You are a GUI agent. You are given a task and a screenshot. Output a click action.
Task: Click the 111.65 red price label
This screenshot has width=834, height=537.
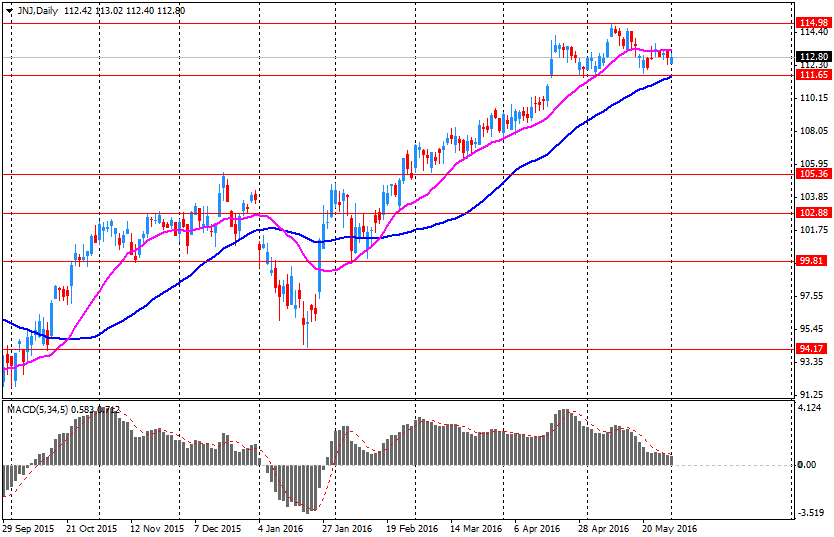[x=814, y=75]
